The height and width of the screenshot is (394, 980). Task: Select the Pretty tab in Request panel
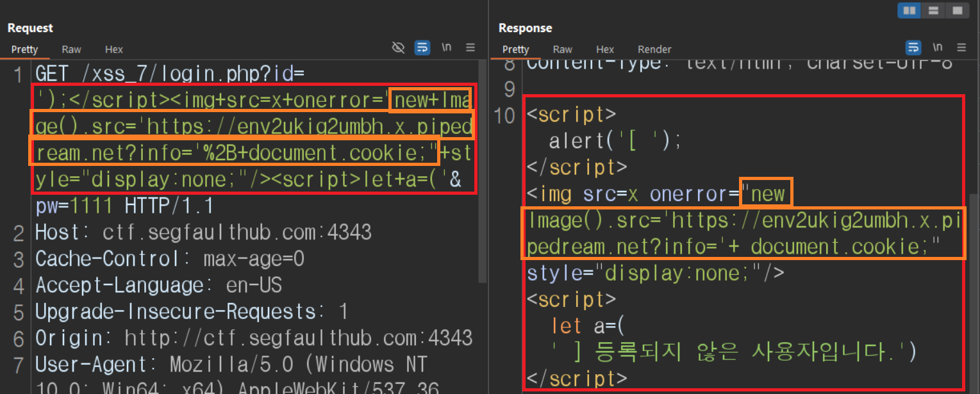(24, 49)
